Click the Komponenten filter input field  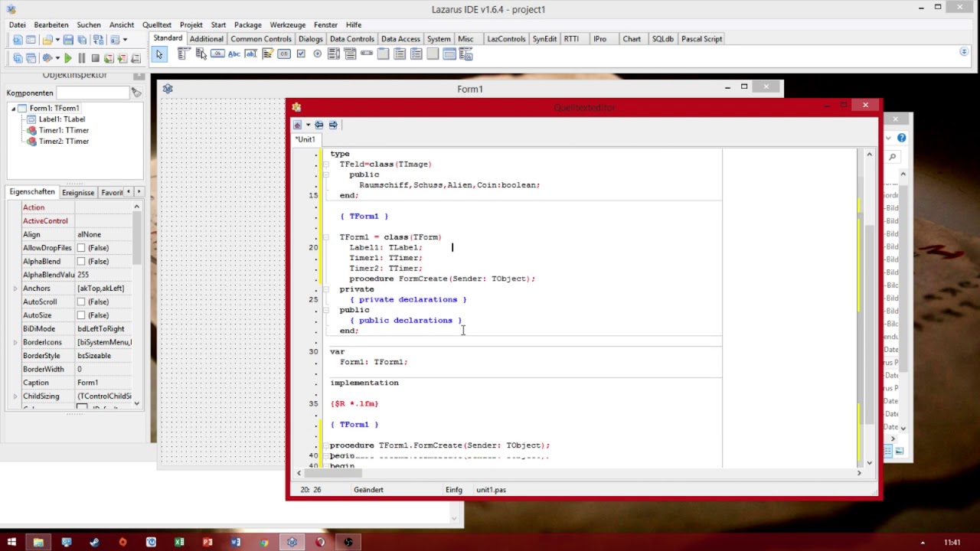[x=93, y=93]
